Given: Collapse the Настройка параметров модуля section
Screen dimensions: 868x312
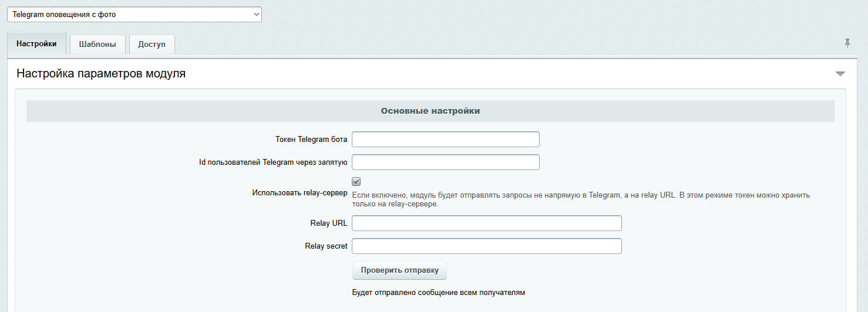Looking at the screenshot, I should (840, 74).
